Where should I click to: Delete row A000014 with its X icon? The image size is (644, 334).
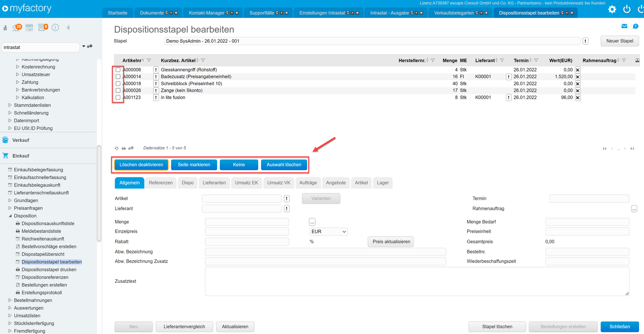pyautogui.click(x=578, y=77)
